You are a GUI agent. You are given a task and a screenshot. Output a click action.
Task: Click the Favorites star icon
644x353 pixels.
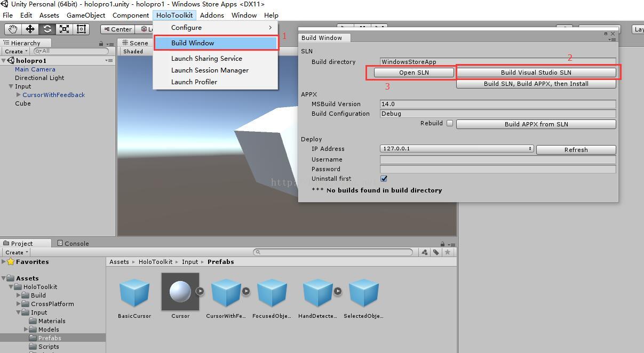10,262
